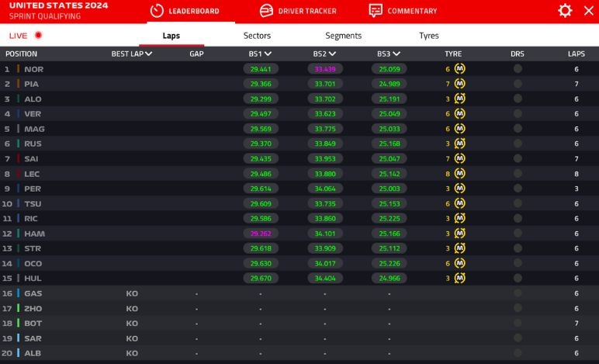
Task: Click the DRS indicator for HAM
Action: [x=518, y=233]
